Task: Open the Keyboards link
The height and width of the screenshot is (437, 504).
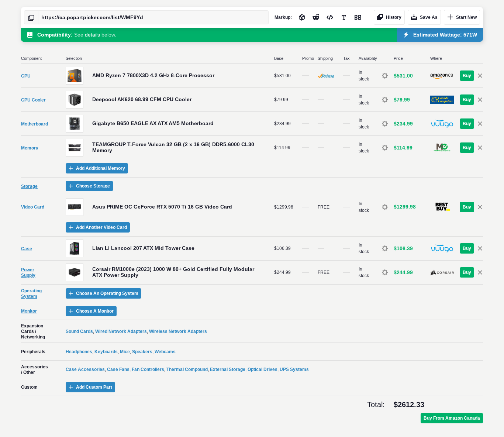Action: click(x=106, y=352)
